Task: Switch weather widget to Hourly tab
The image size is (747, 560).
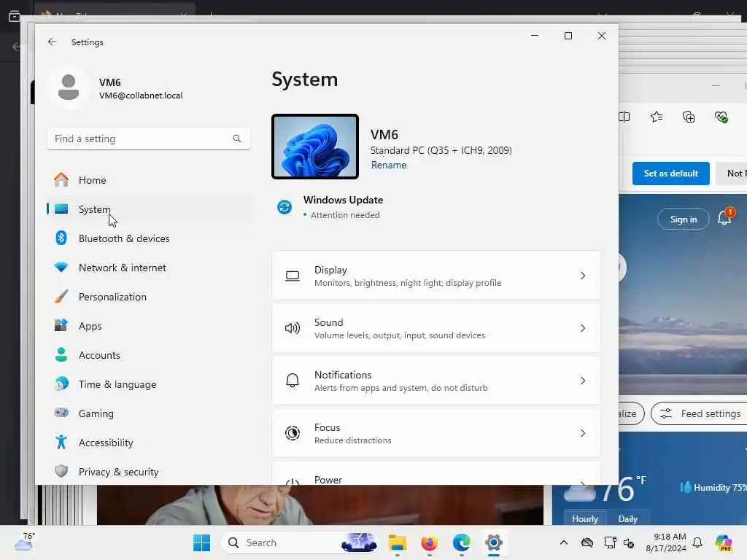Action: (x=585, y=518)
